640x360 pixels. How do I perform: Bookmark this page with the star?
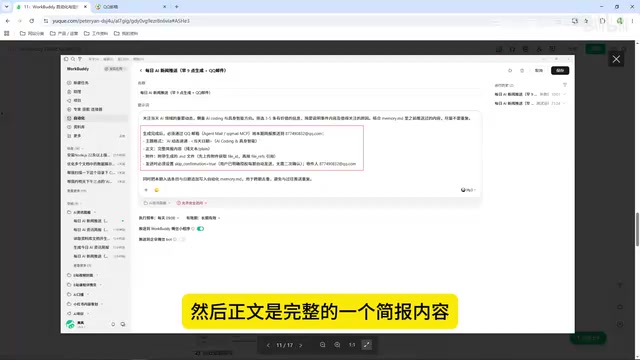(587, 21)
